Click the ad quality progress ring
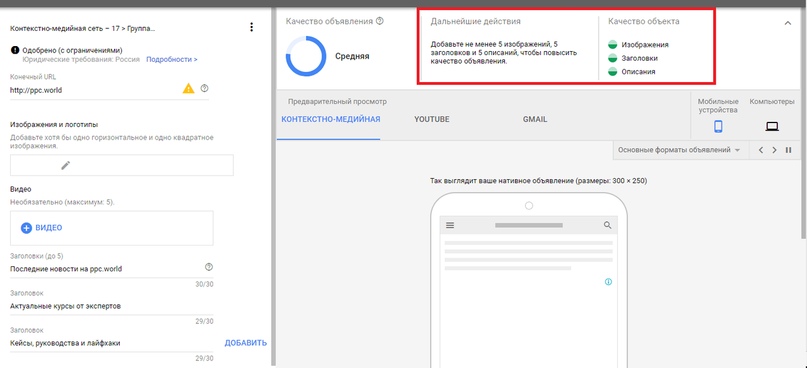Image resolution: width=807 pixels, height=368 pixels. point(306,56)
